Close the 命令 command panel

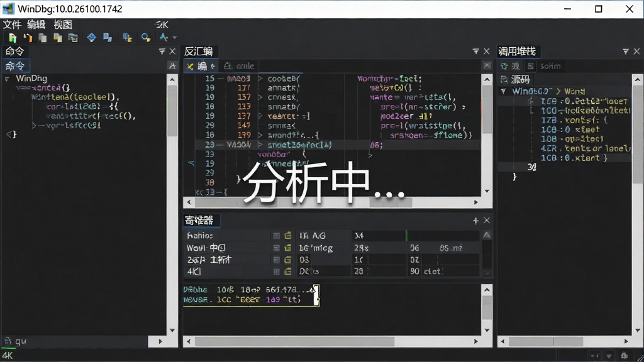[172, 52]
